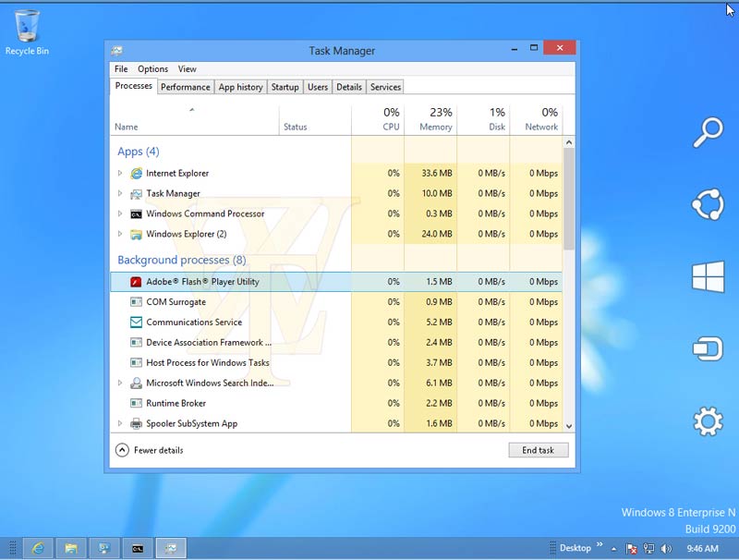The image size is (739, 560).
Task: Collapse view with Fewer details
Action: point(149,450)
